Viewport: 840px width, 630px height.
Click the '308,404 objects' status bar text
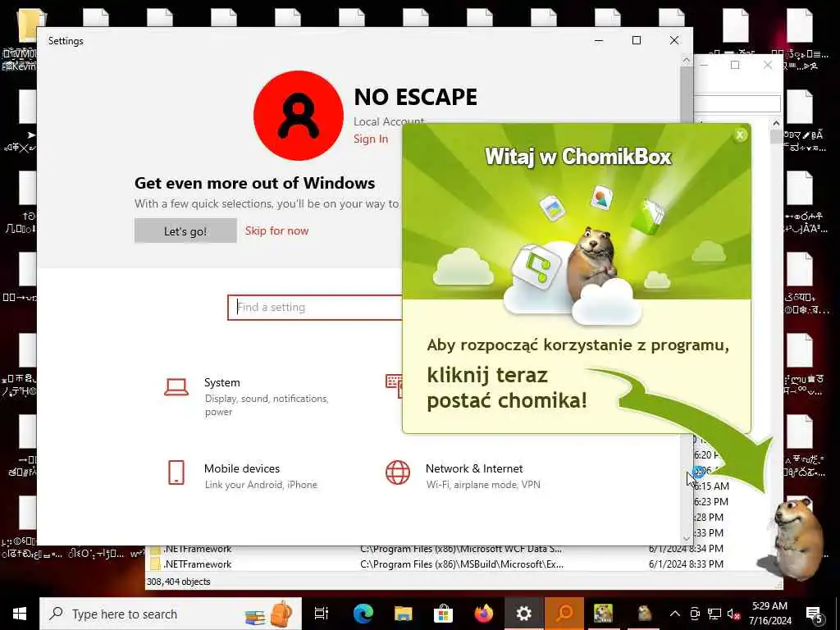tap(179, 582)
